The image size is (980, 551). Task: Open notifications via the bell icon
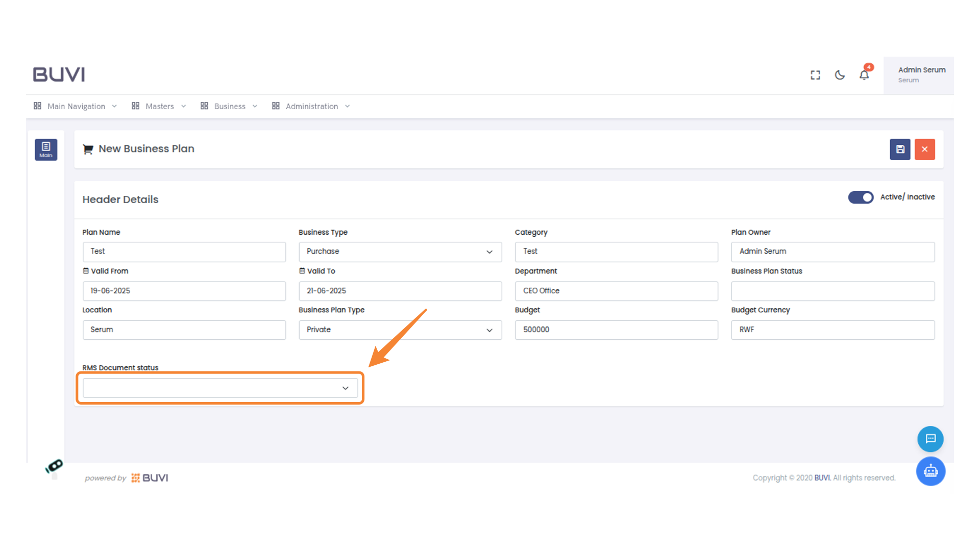pos(864,74)
